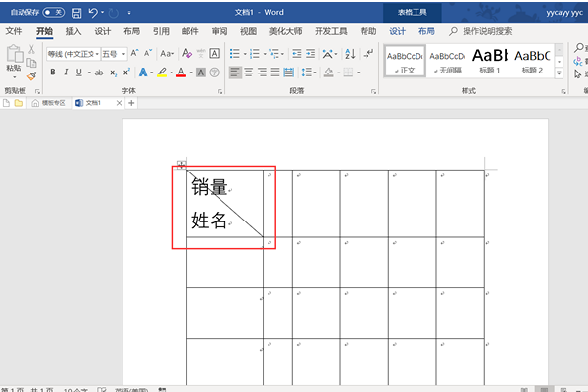Click the Distributed alignment icon
Screen dimensions: 588x392
click(289, 72)
